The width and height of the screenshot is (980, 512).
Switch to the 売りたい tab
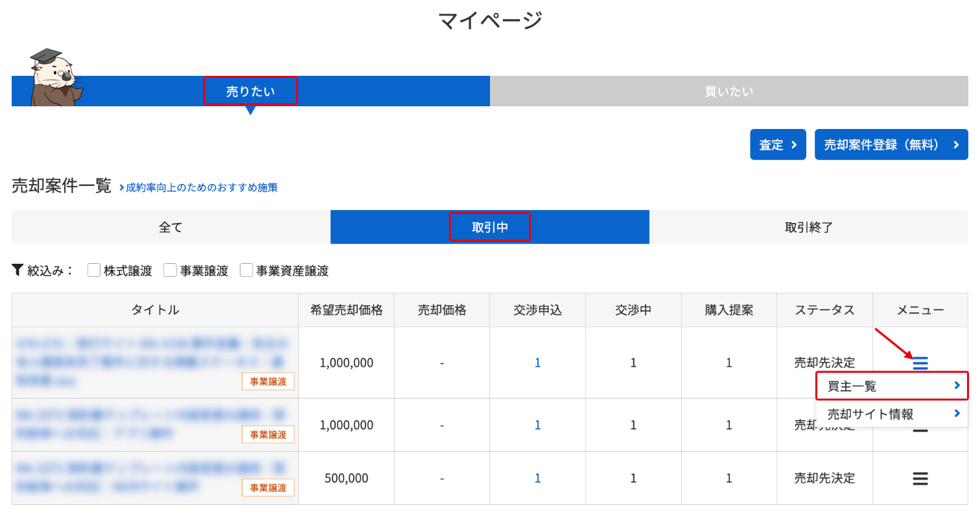(250, 91)
